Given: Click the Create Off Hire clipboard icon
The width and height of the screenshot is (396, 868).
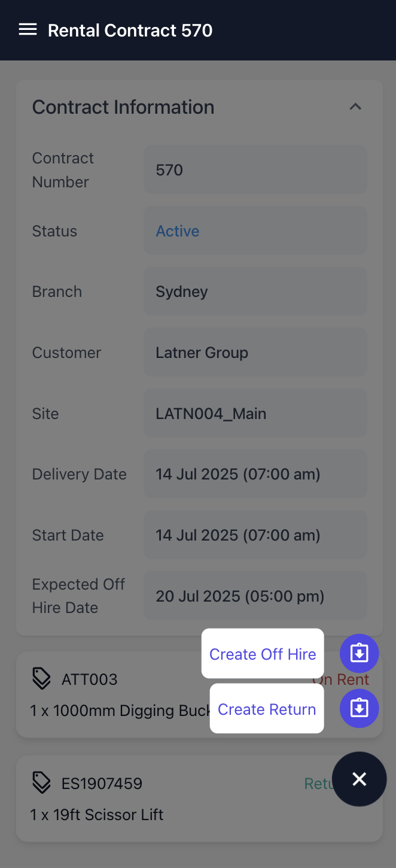Looking at the screenshot, I should (359, 653).
